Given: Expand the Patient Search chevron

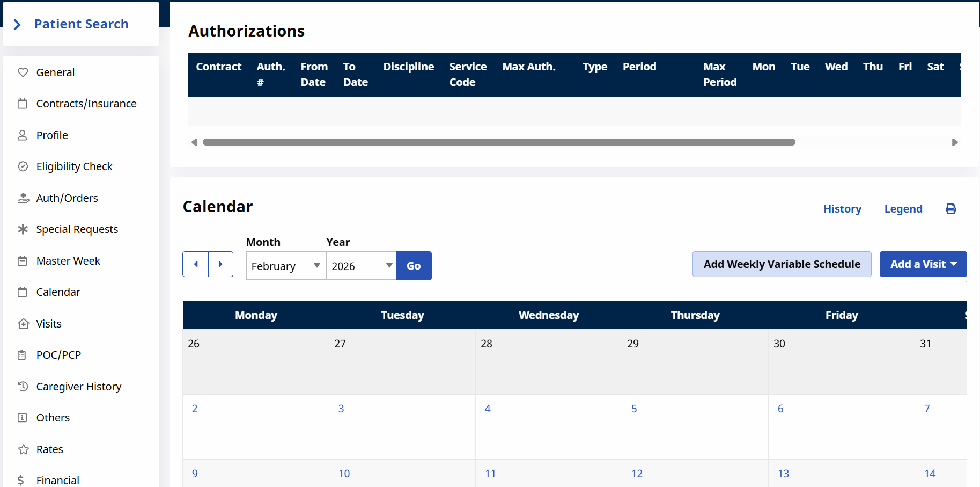Looking at the screenshot, I should point(17,25).
